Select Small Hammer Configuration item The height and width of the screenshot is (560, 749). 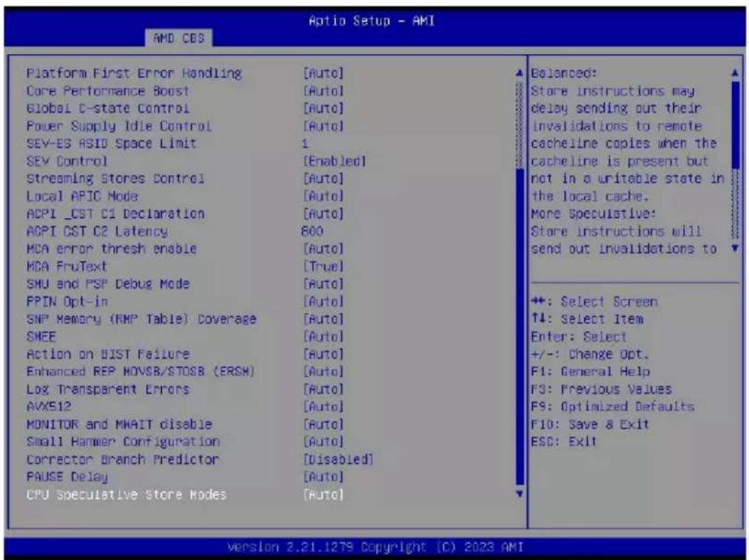185,441
